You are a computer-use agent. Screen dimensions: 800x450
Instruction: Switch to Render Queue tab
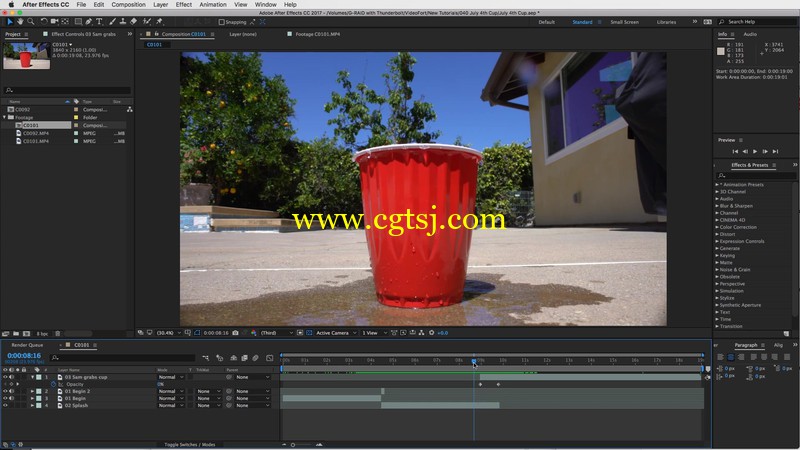tap(27, 345)
